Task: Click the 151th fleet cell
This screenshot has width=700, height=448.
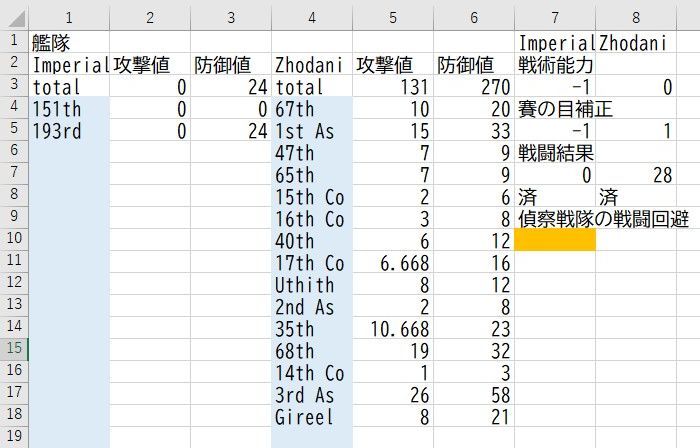Action: pos(69,108)
